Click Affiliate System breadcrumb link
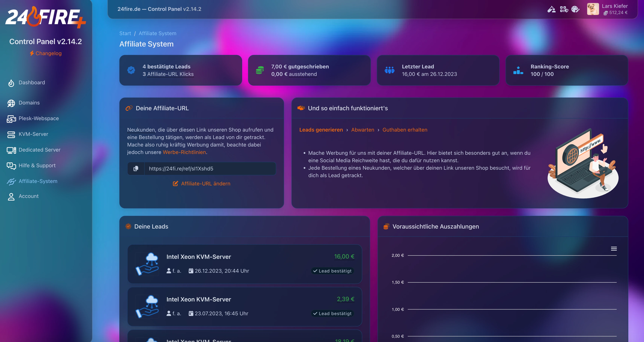This screenshot has width=644, height=342. pyautogui.click(x=158, y=33)
